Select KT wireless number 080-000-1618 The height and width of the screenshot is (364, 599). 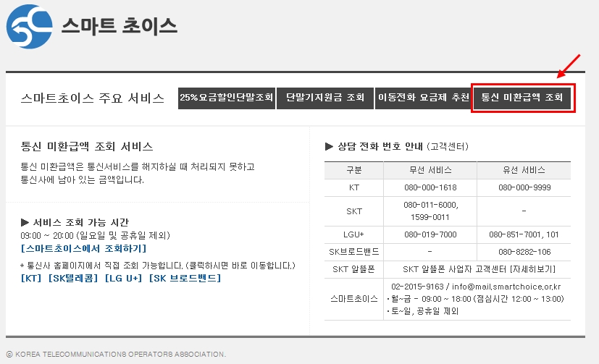point(430,187)
